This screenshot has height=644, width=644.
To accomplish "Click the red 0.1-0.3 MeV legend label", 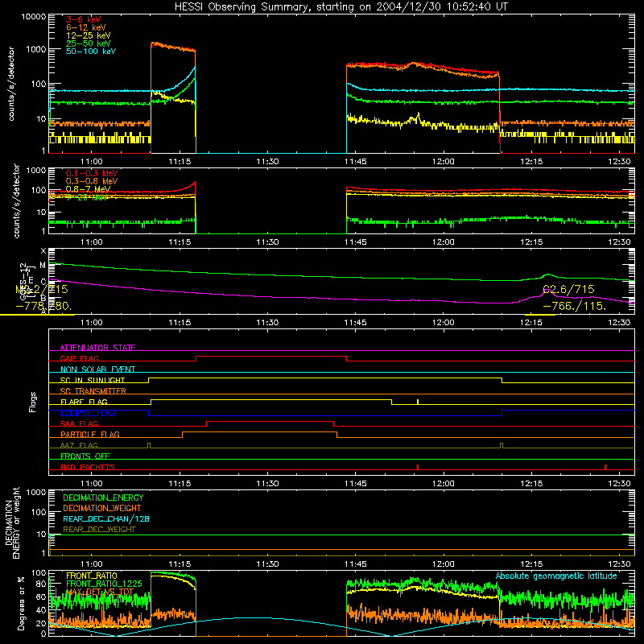I will [x=92, y=173].
